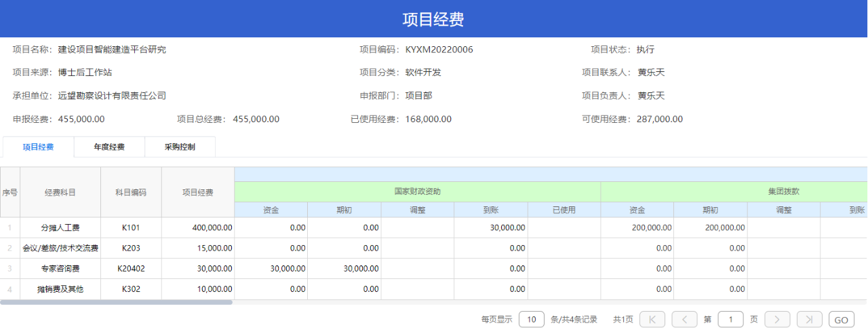868x332 pixels.
Task: Click the GO pagination button
Action: 841,319
